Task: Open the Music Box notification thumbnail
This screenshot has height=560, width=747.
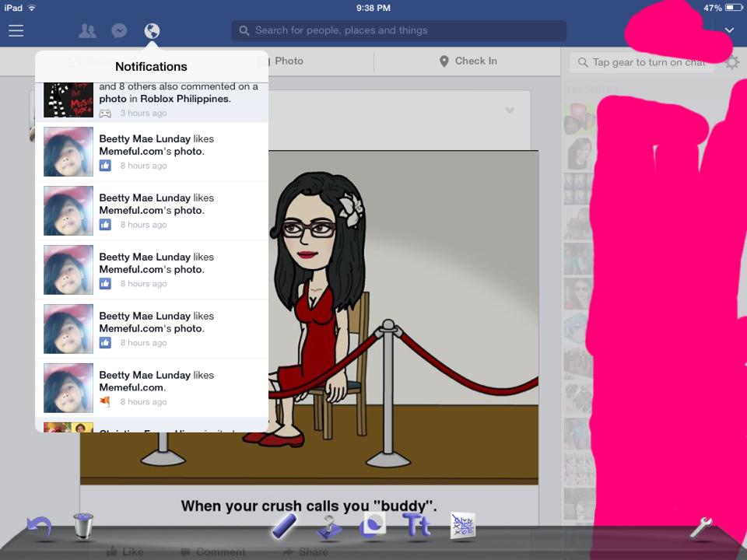Action: pyautogui.click(x=68, y=100)
